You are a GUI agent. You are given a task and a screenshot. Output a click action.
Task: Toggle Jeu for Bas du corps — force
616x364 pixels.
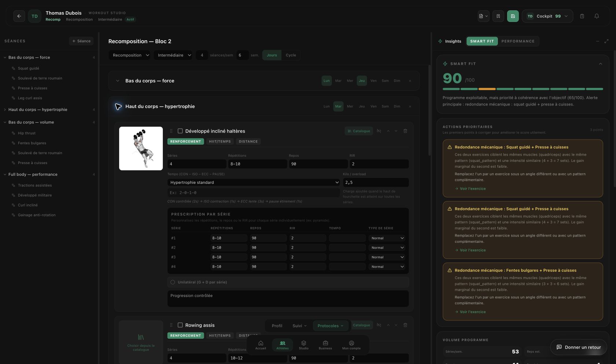point(362,81)
